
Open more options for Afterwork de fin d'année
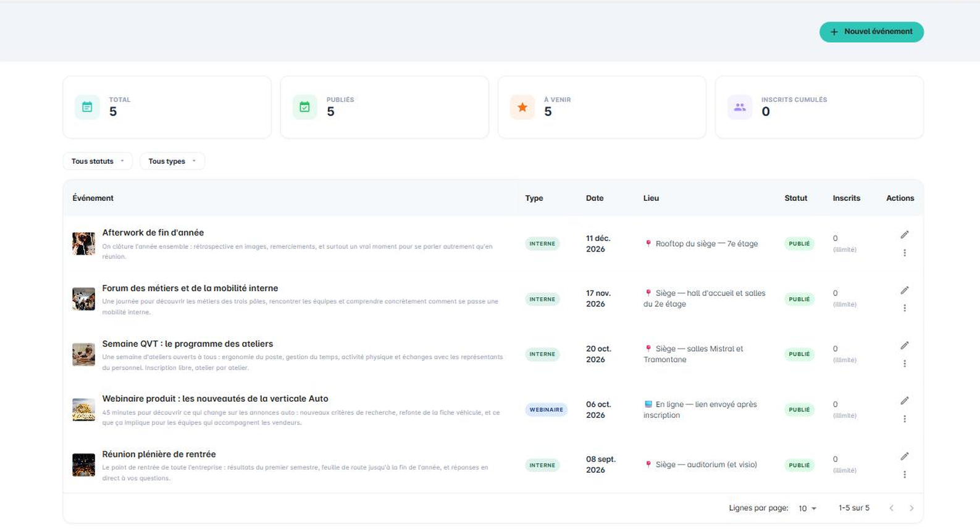pos(905,253)
